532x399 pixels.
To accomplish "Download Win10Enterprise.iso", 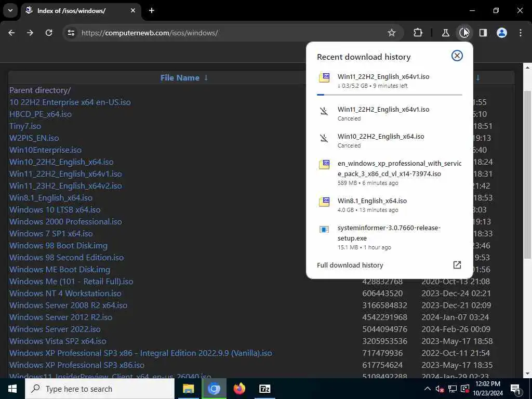I will [x=45, y=150].
